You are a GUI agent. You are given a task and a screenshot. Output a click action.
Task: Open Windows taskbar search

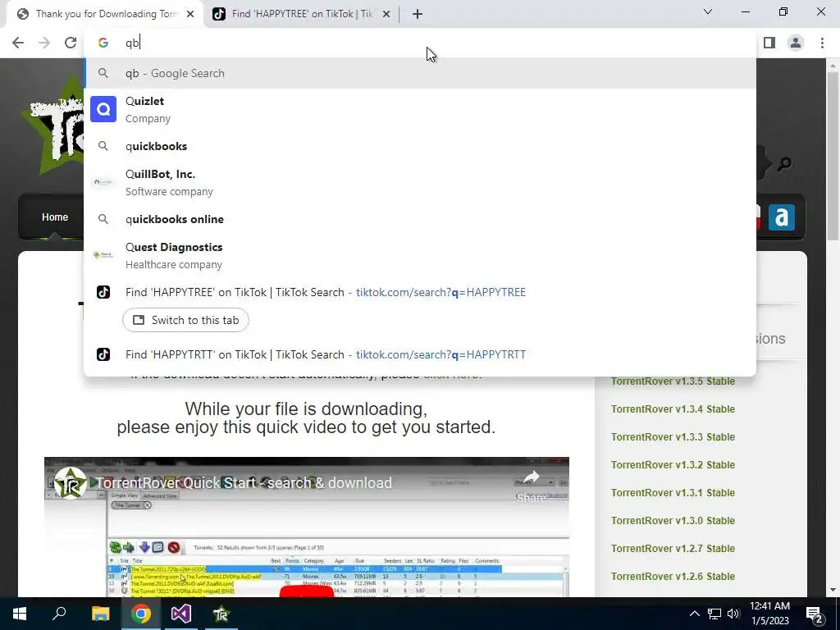point(59,614)
